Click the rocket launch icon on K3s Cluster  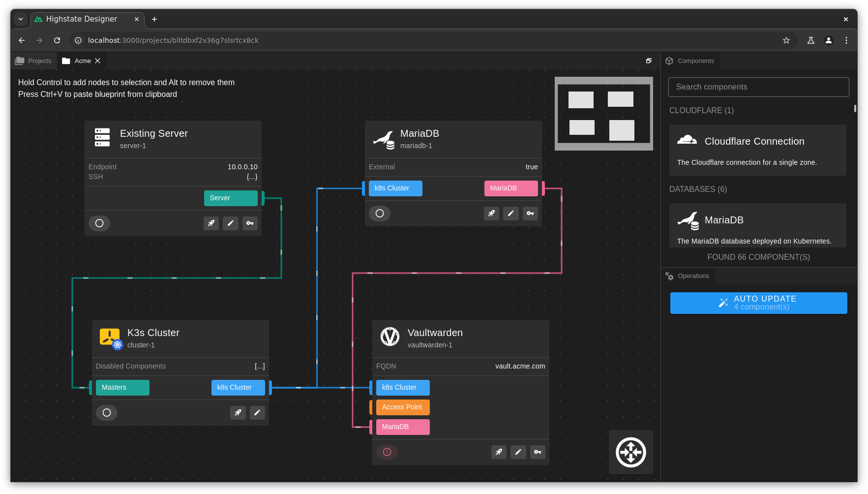[x=238, y=413]
